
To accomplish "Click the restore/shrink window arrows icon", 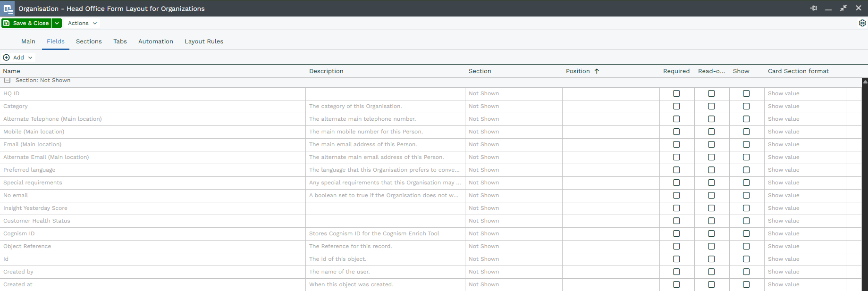I will [x=843, y=8].
